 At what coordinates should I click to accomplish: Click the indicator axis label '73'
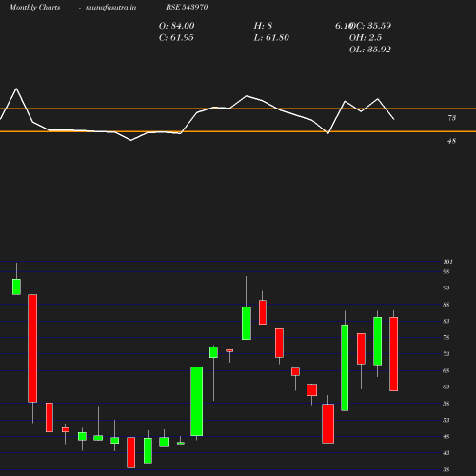point(452,118)
